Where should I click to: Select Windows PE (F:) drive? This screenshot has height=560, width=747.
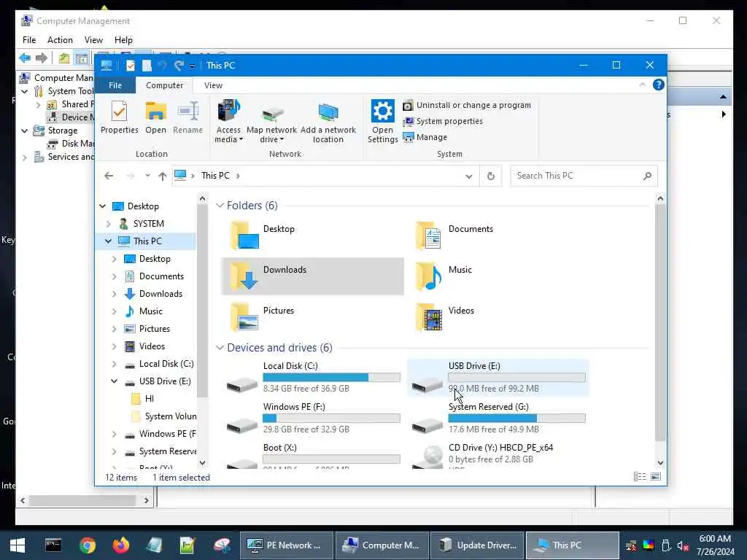pyautogui.click(x=312, y=419)
